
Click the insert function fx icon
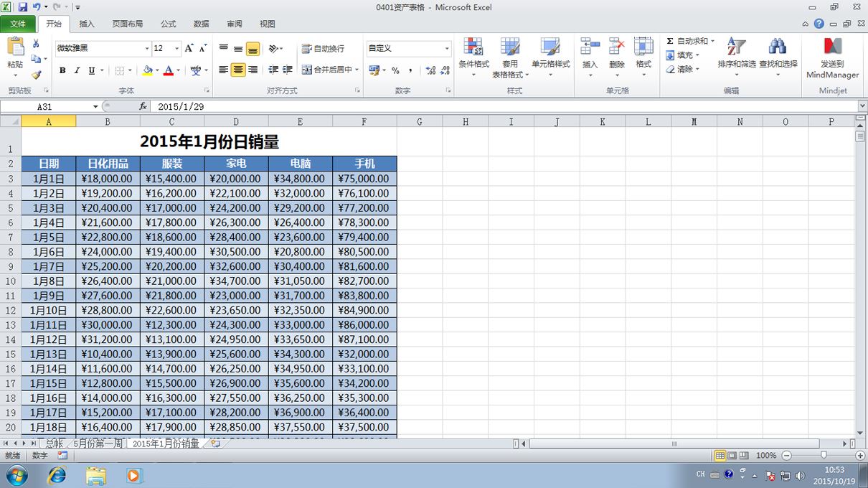(143, 106)
